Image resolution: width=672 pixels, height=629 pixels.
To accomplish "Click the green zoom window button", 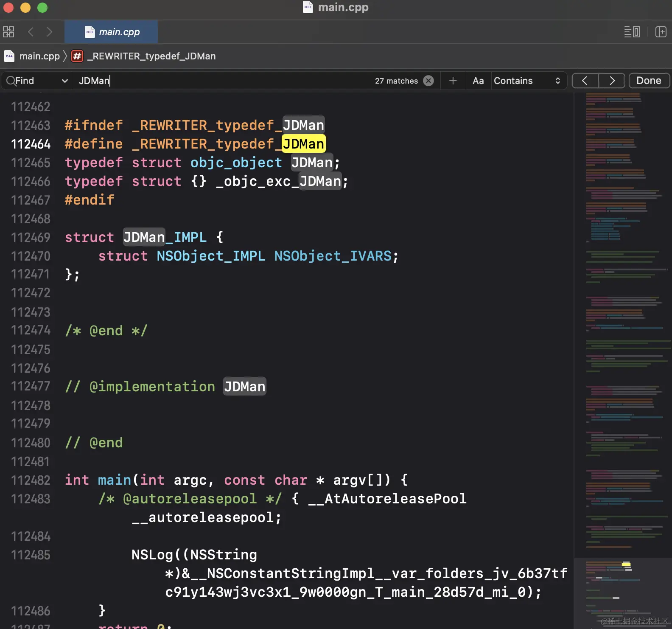I will coord(42,7).
